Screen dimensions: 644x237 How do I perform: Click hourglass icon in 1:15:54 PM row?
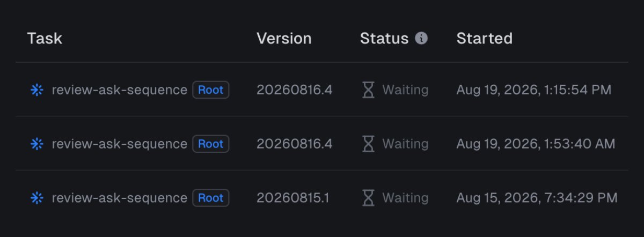click(x=368, y=90)
